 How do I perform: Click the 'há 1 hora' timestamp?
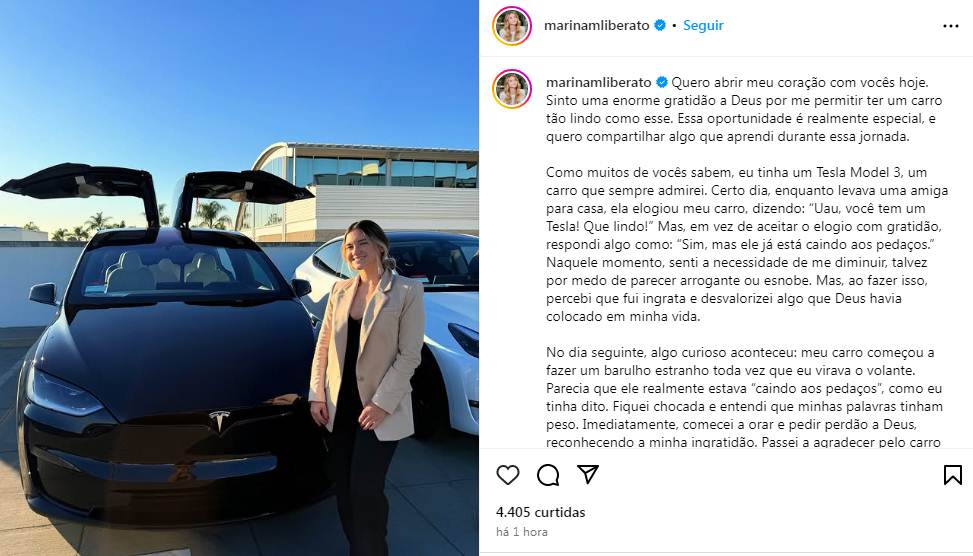[521, 532]
